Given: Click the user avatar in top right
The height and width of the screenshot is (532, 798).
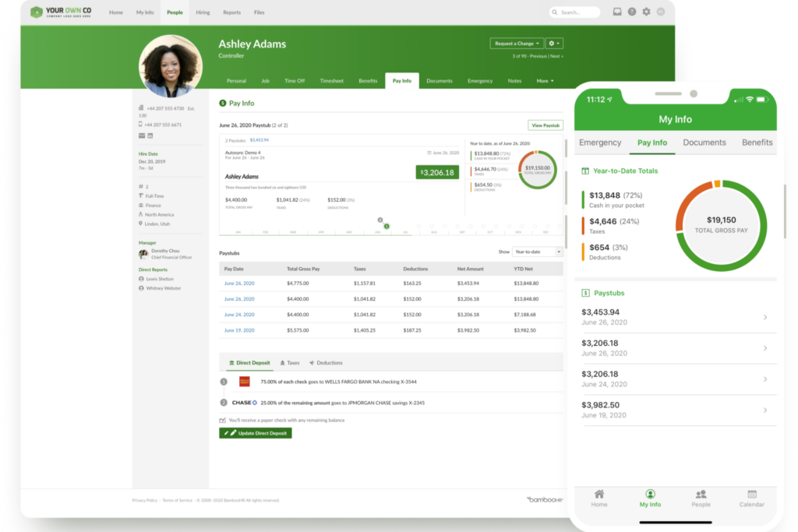Looking at the screenshot, I should coord(661,12).
